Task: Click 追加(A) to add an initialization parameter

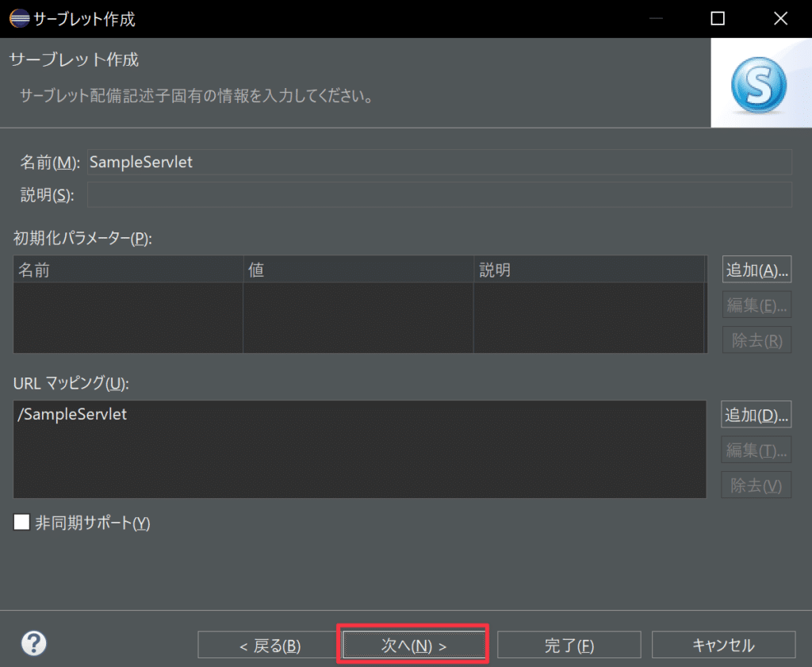Action: point(756,270)
